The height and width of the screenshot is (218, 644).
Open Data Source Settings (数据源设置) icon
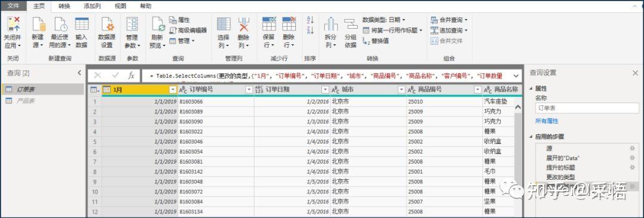click(x=107, y=24)
